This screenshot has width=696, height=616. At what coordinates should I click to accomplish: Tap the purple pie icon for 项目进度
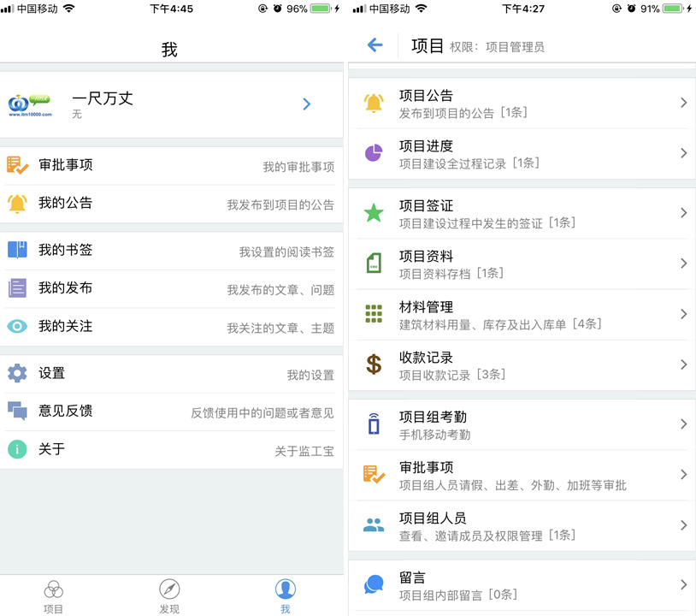(374, 153)
